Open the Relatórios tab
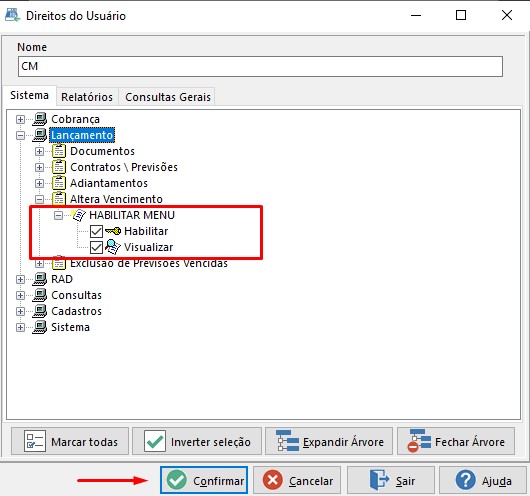Viewport: 530px width, 496px height. pyautogui.click(x=87, y=97)
